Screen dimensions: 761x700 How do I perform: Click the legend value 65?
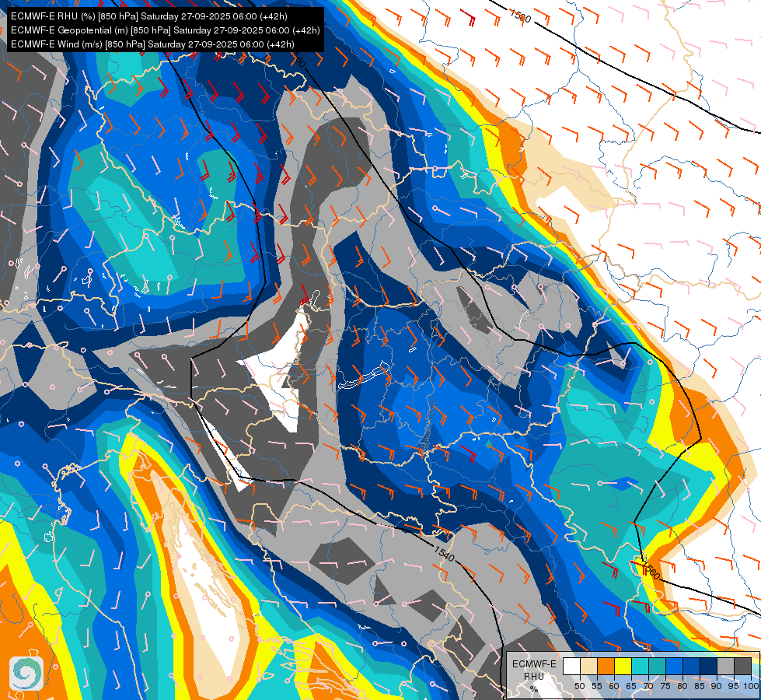coord(631,686)
